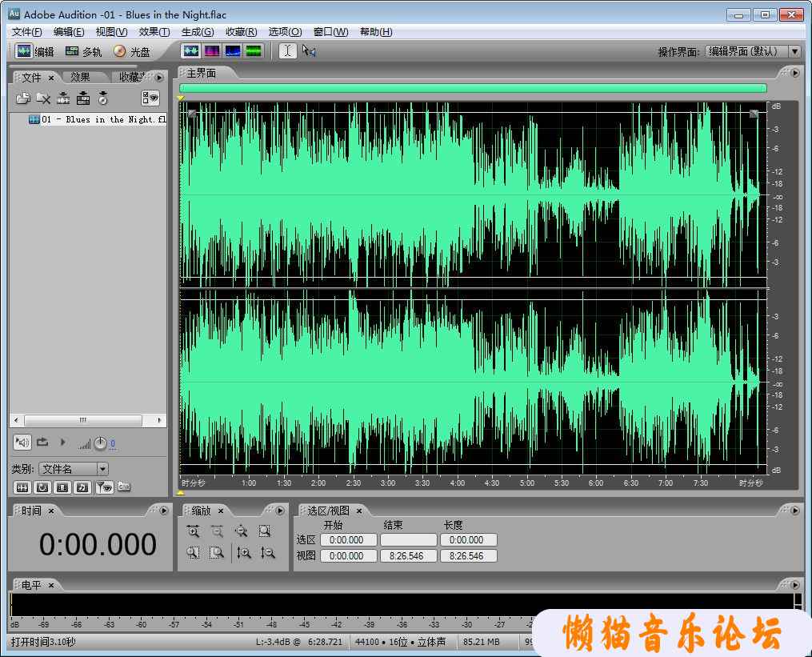Adjust the preview volume knob

101,443
